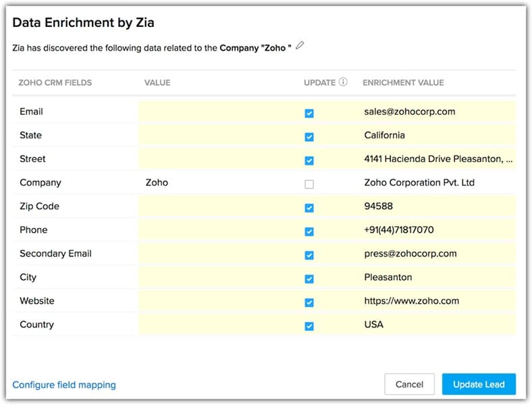The height and width of the screenshot is (405, 532).
Task: Uncheck the Email update checkbox
Action: (309, 113)
